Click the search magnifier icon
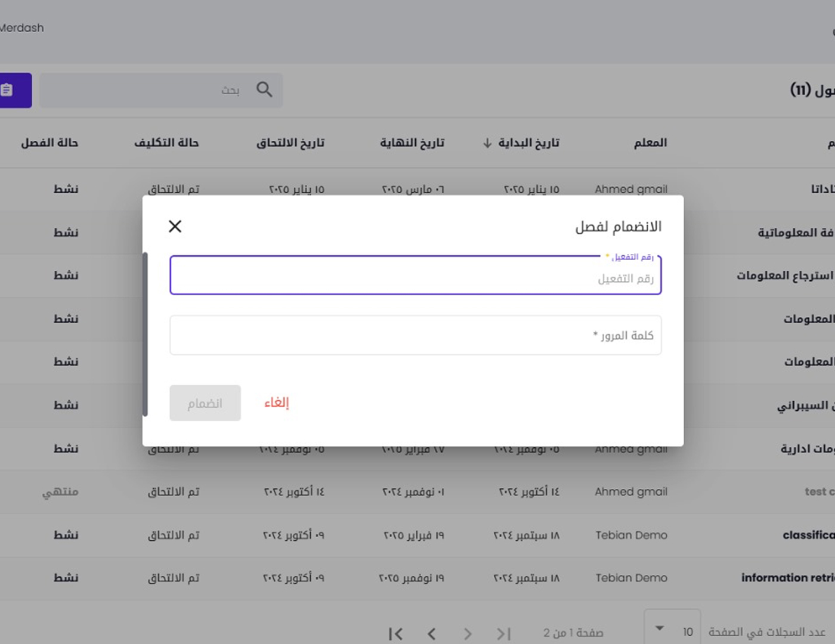 click(264, 89)
